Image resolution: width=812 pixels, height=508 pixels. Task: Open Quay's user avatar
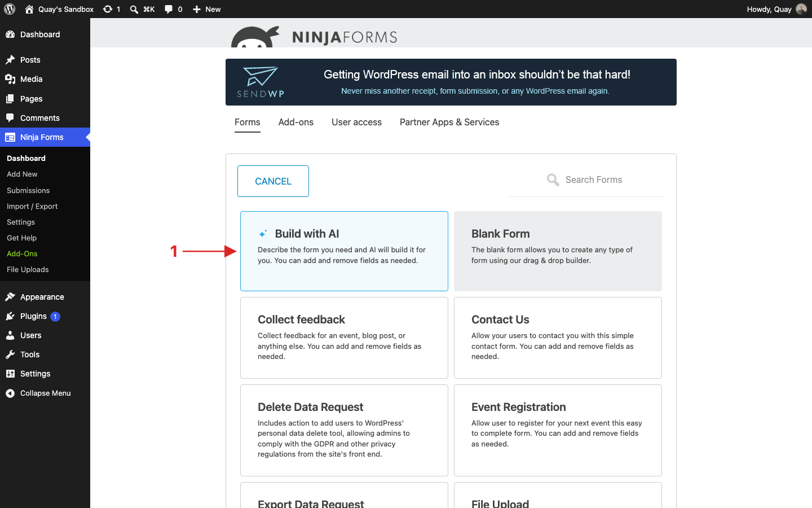[x=801, y=9]
